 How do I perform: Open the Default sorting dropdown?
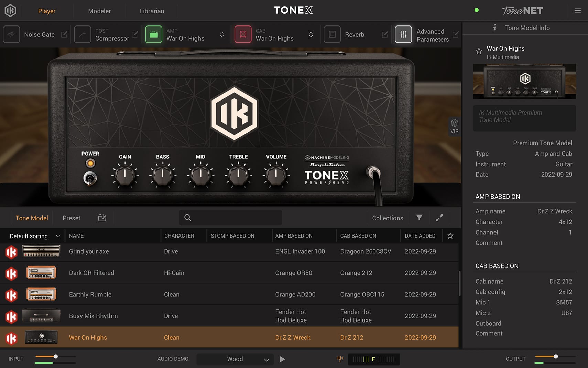coord(33,236)
